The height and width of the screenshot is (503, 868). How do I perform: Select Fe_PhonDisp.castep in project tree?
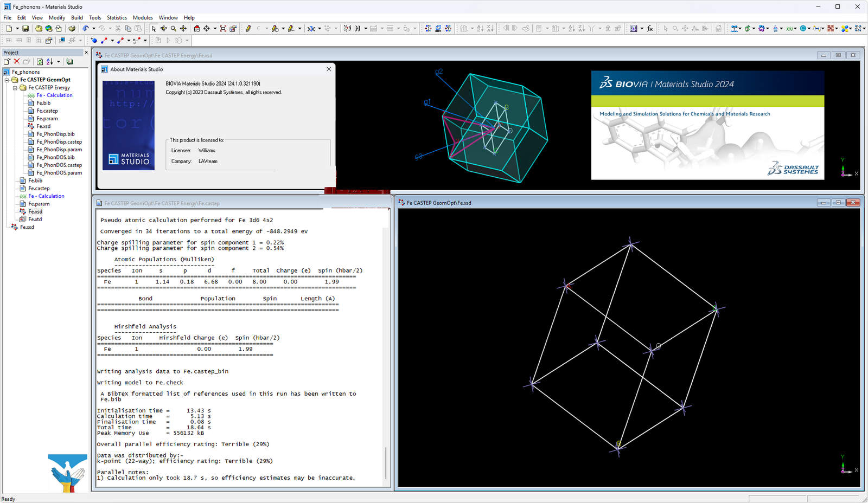point(59,142)
